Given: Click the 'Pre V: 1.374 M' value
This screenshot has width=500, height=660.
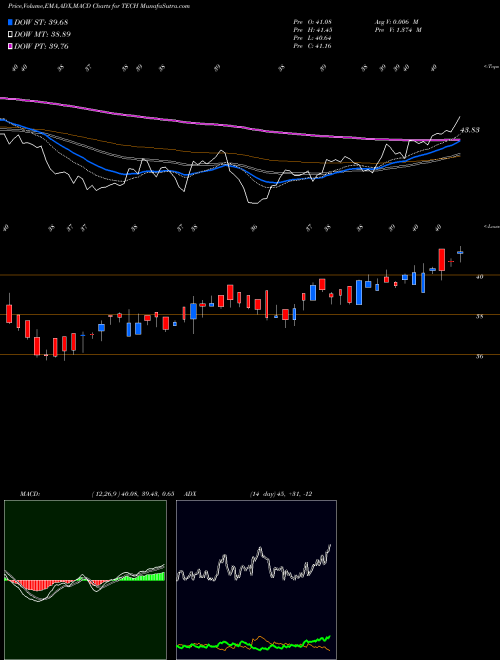Looking at the screenshot, I should click(398, 30).
